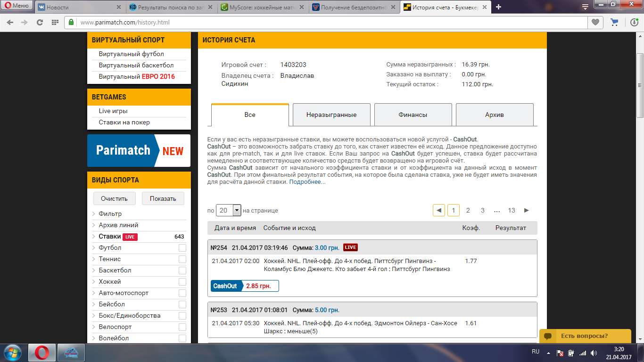Screen dimensions: 644x362
Task: Tick the Теннис checkbox
Action: pyautogui.click(x=182, y=259)
